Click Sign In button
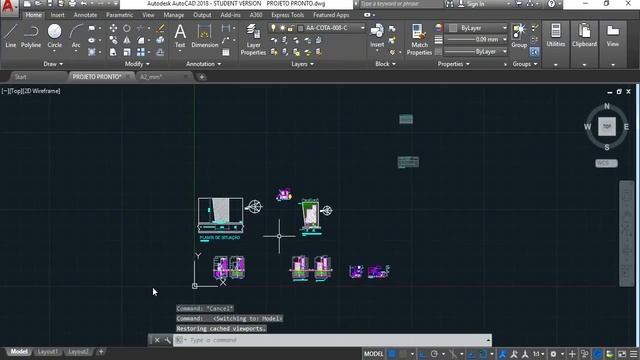 476,4
